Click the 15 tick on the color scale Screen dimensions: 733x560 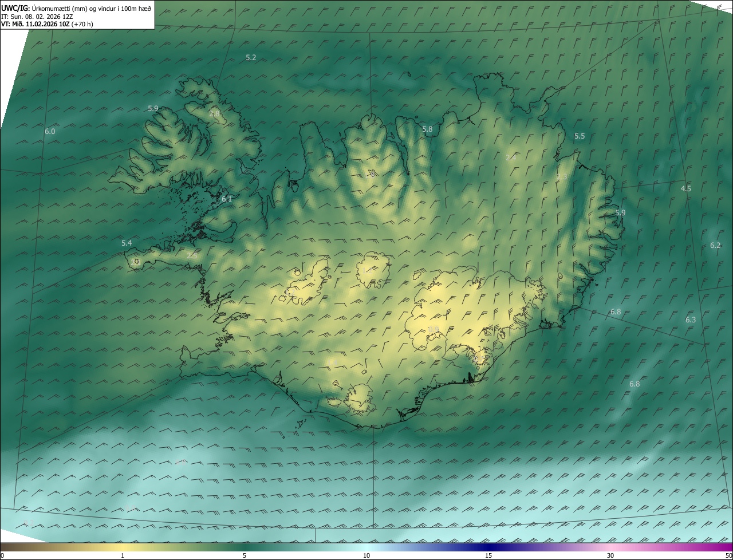488,555
